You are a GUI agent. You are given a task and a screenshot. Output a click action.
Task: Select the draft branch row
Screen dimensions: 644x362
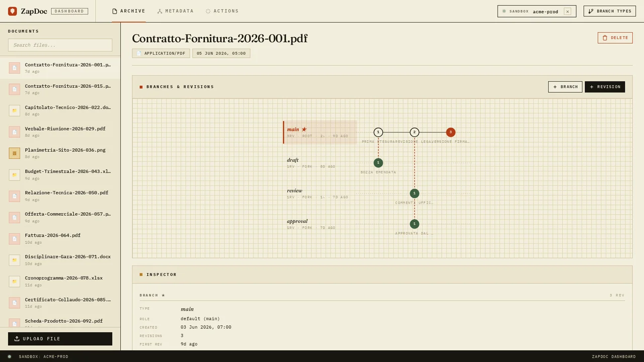point(320,163)
